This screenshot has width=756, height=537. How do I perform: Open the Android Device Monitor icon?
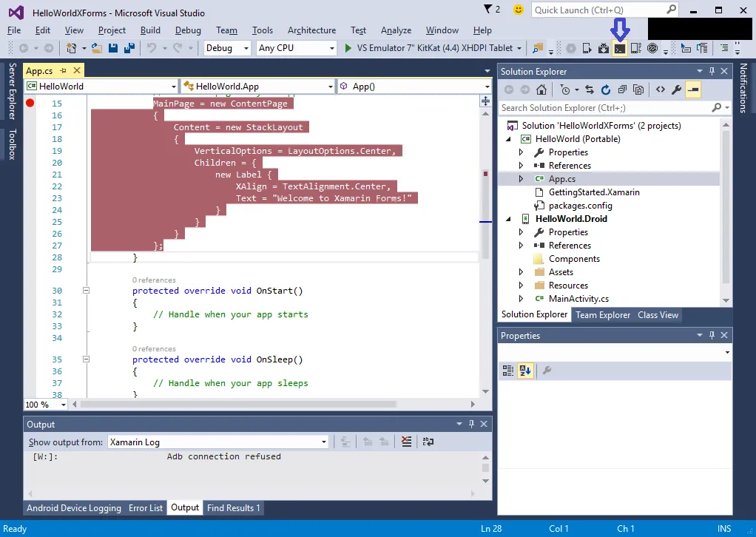[x=636, y=48]
